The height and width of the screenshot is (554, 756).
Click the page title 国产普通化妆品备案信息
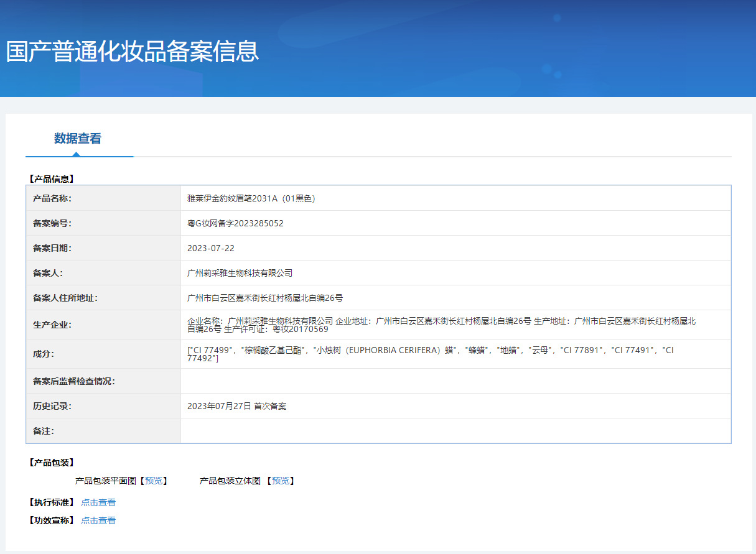133,51
